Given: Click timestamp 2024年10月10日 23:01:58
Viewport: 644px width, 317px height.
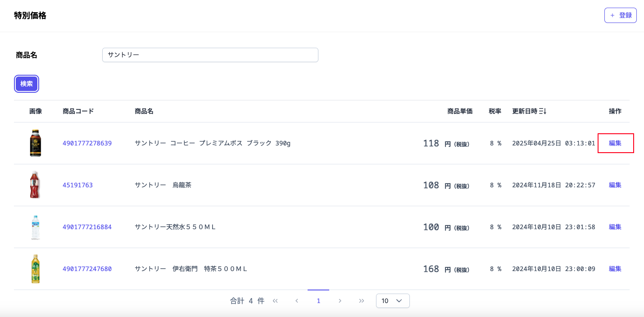Looking at the screenshot, I should coord(553,227).
